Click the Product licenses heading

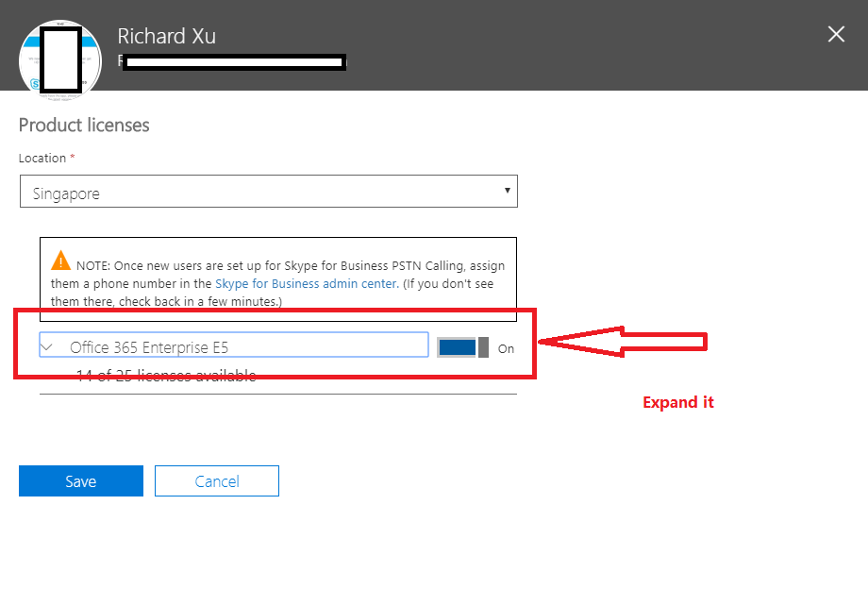click(84, 126)
